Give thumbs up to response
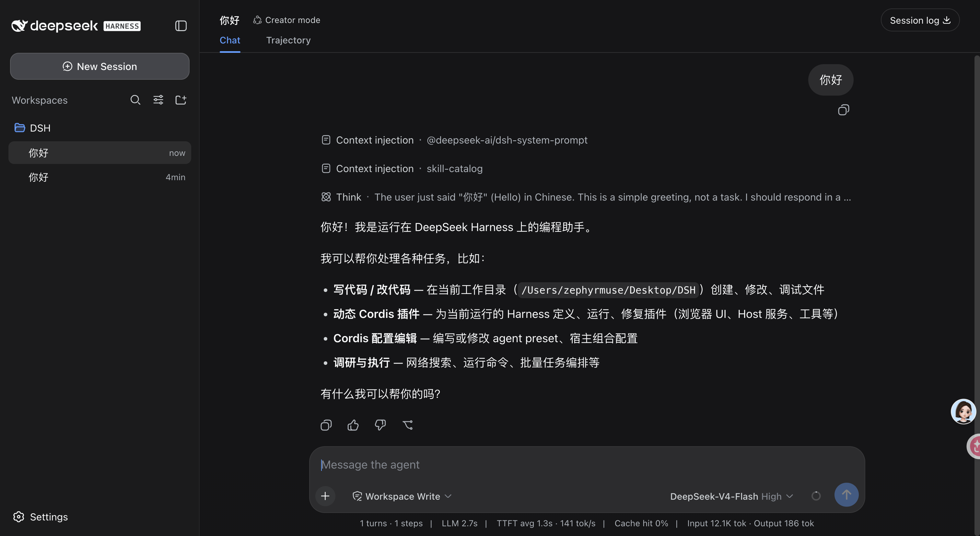 click(x=353, y=425)
